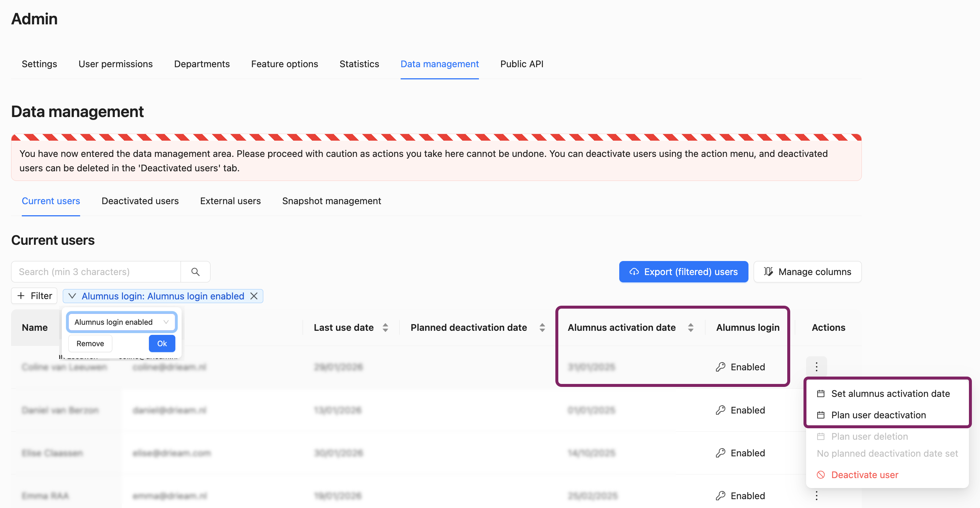Open the Alumnus login enabled dropdown
980x508 pixels.
click(122, 322)
